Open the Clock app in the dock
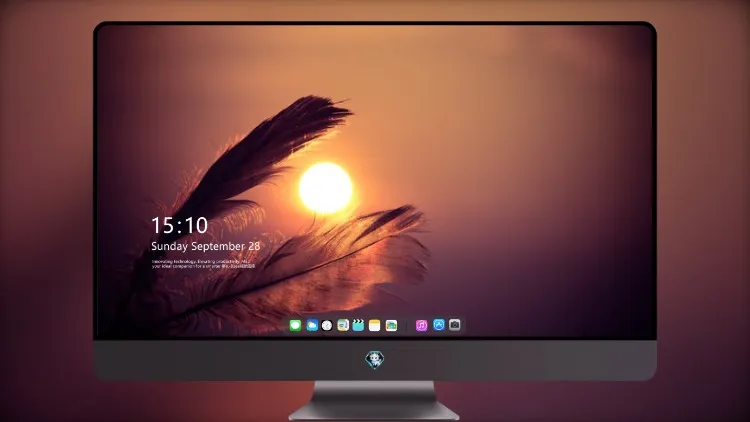This screenshot has width=750, height=422. pyautogui.click(x=327, y=325)
